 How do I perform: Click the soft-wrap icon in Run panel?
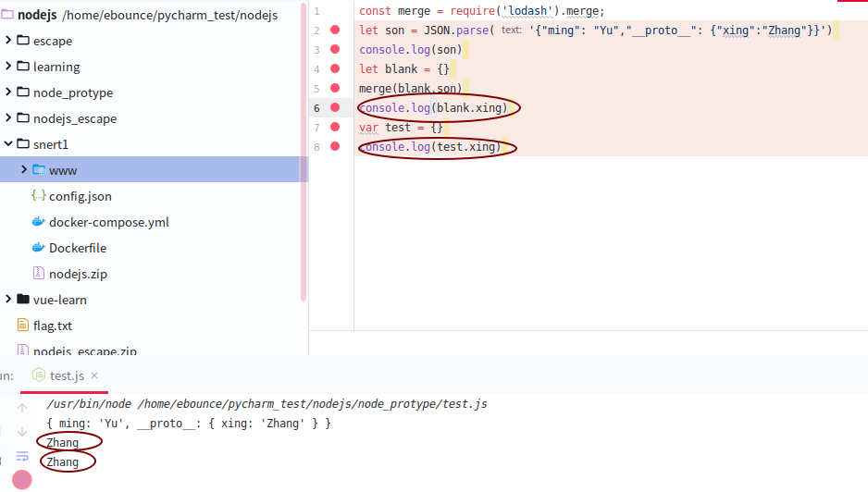pyautogui.click(x=22, y=456)
